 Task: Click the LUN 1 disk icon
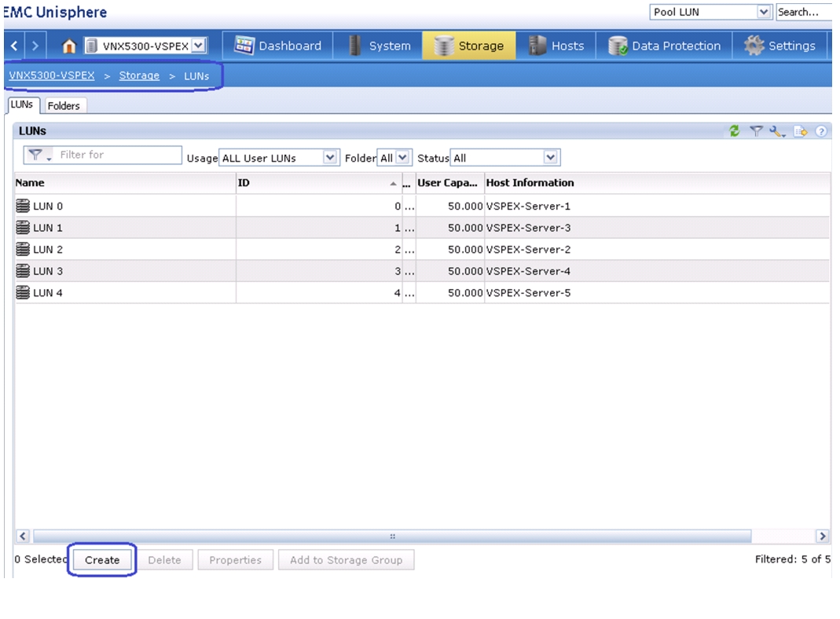click(x=23, y=227)
